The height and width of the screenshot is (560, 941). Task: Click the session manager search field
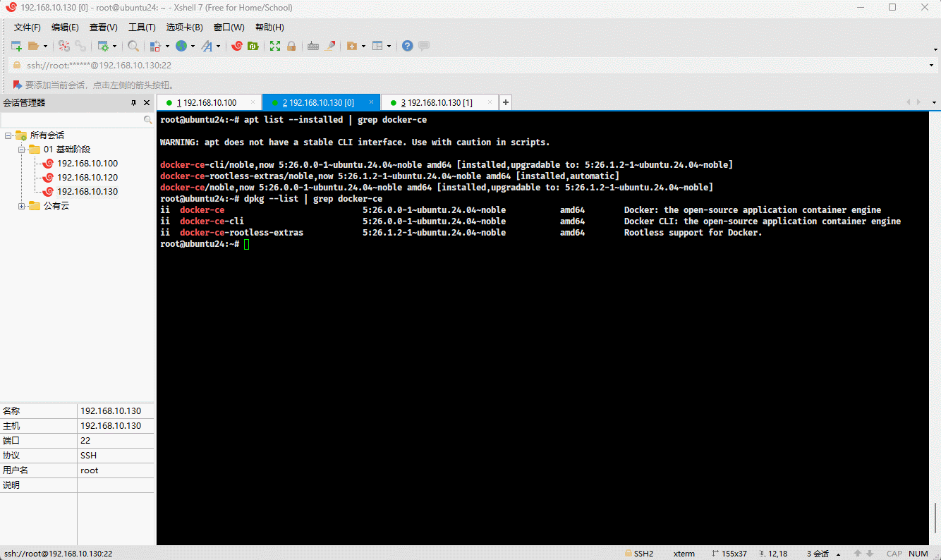pyautogui.click(x=72, y=121)
